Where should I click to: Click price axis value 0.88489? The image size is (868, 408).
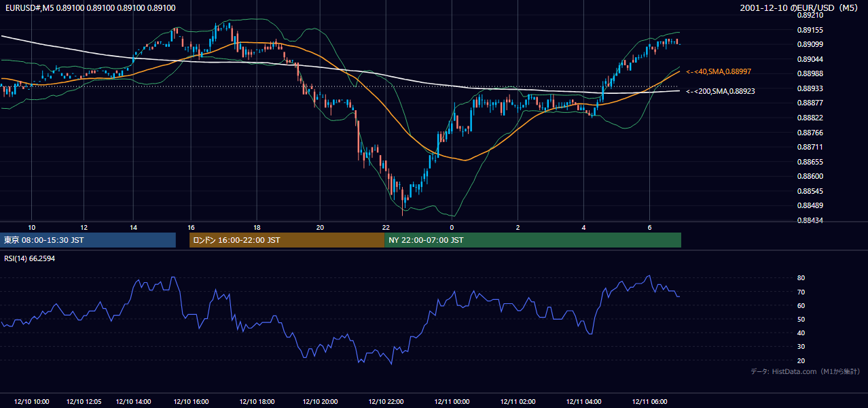[810, 205]
